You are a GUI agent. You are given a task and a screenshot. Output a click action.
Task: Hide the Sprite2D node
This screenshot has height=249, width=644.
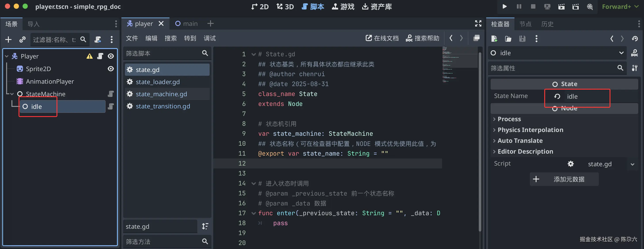coord(111,69)
